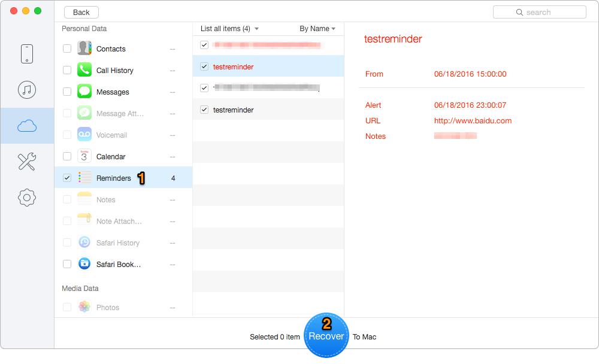599x364 pixels.
Task: Open the toolkit wrench icon
Action: 27,162
